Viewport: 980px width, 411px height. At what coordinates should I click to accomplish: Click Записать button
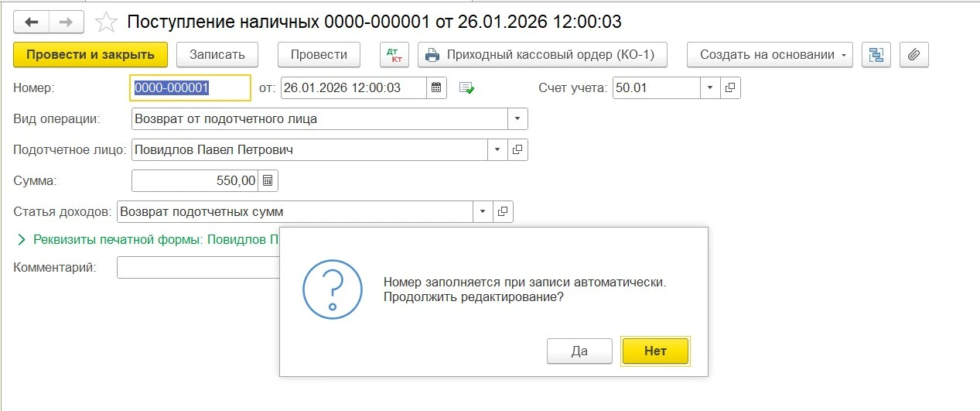pyautogui.click(x=217, y=55)
